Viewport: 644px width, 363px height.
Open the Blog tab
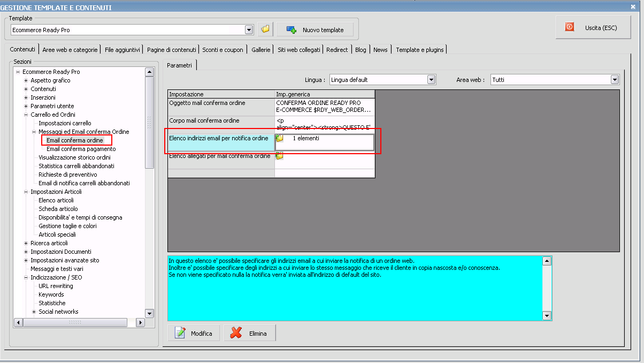361,49
